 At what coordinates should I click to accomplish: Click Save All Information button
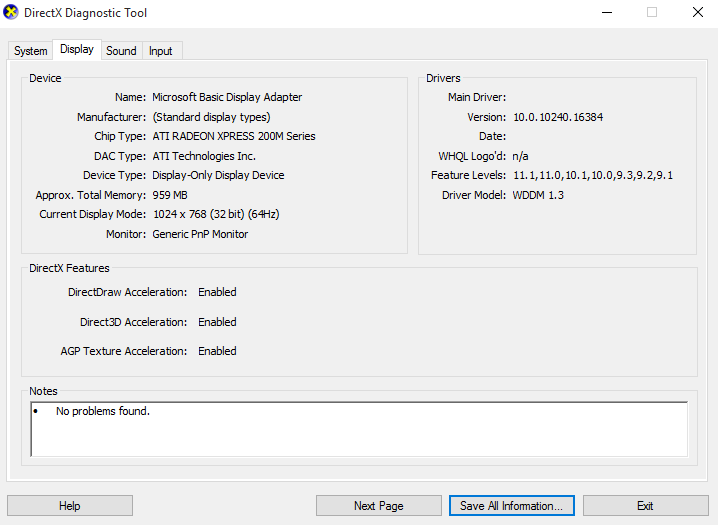[511, 506]
